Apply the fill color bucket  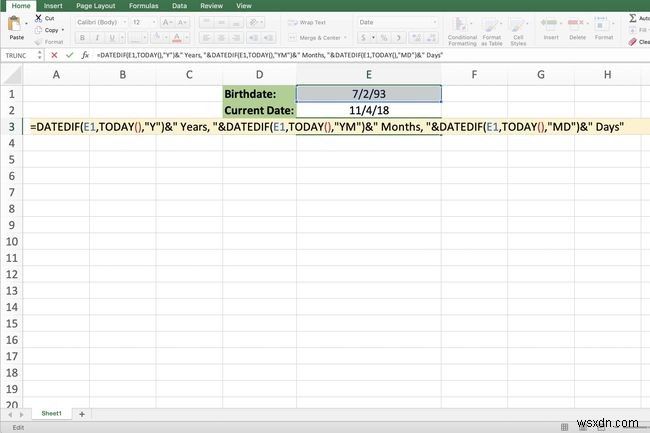pyautogui.click(x=157, y=38)
